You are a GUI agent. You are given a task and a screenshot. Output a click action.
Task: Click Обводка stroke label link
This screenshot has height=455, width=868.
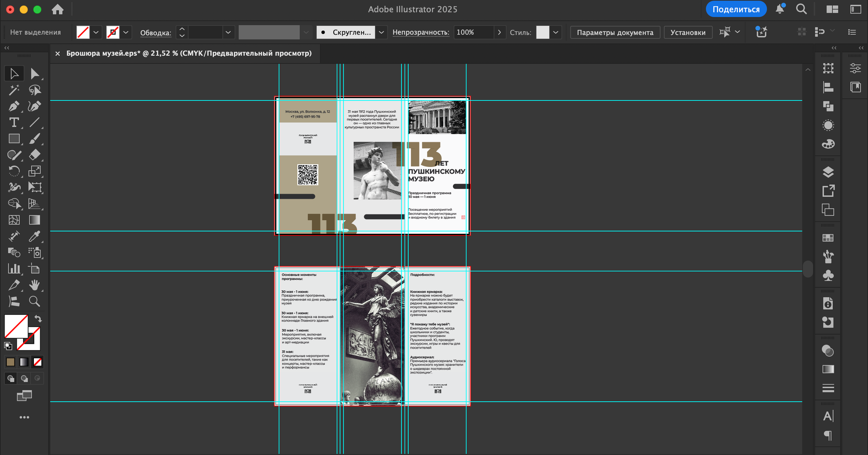click(156, 33)
